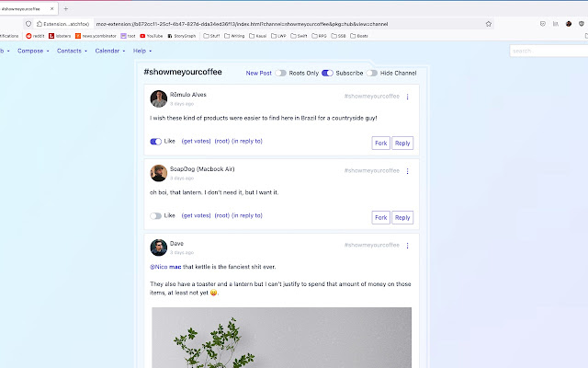Image resolution: width=588 pixels, height=368 pixels.
Task: Open the lobsters bookmark
Action: (60, 36)
